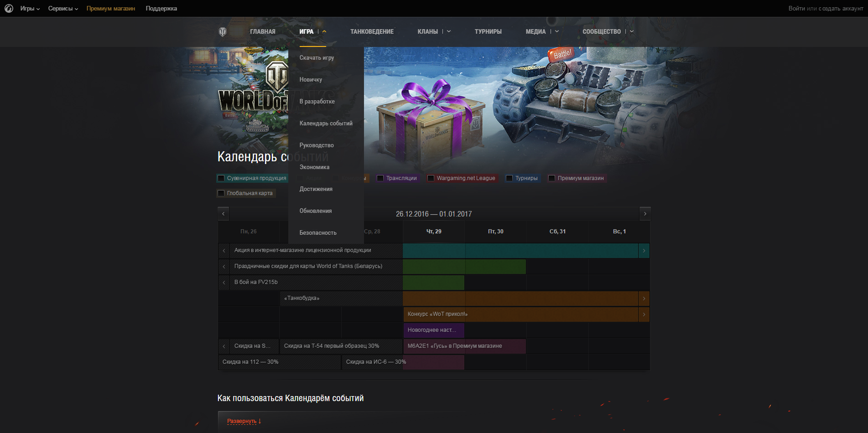Screen dimensions: 868x433
Task: Toggle Сувенирная продукция filter checkbox
Action: coord(221,178)
